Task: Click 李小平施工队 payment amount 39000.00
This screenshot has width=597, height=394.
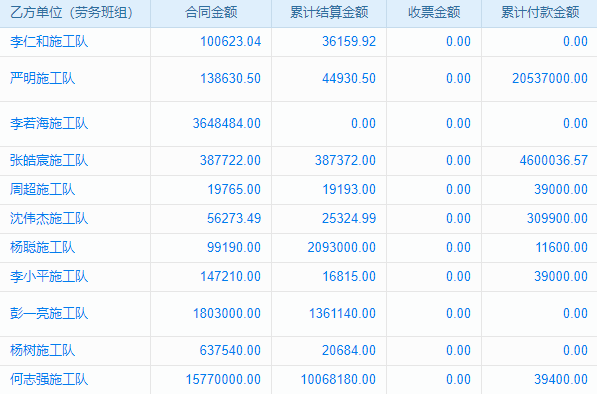Action: point(561,276)
